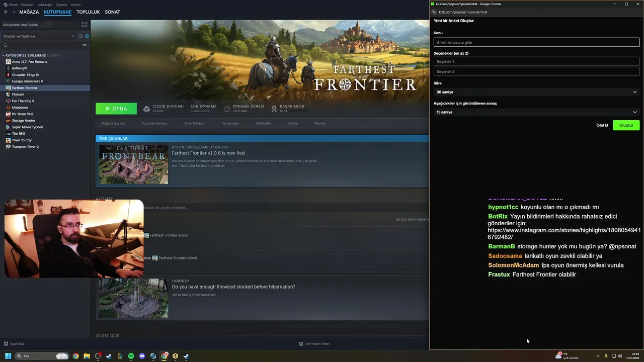The width and height of the screenshot is (644, 362).
Task: Select Bellwright in the game list
Action: tap(20, 68)
